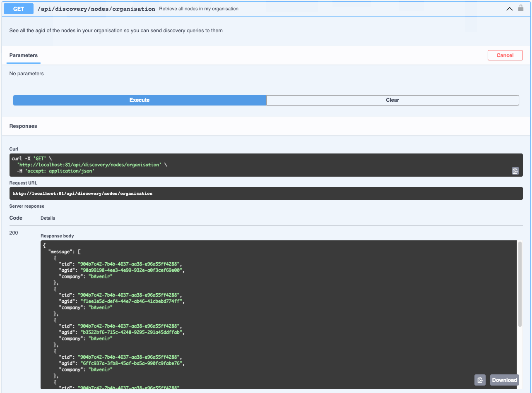This screenshot has width=532, height=393.
Task: Click the 200 response code
Action: pos(14,233)
